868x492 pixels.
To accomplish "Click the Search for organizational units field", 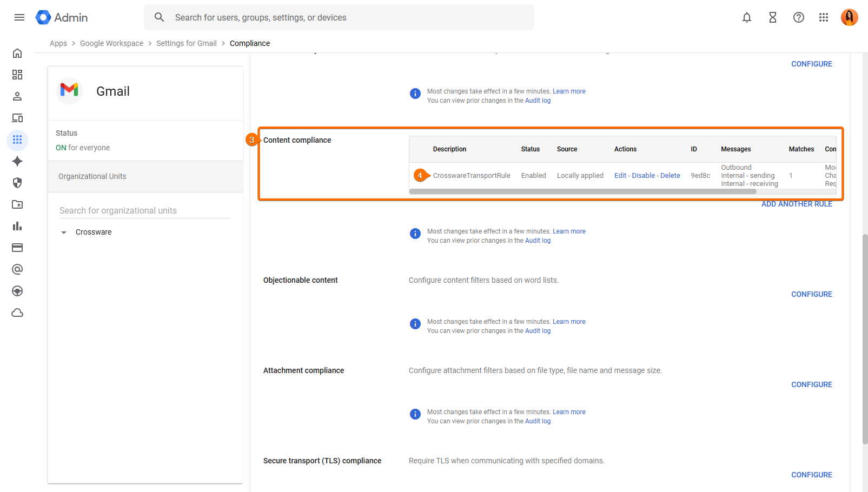I will point(144,210).
